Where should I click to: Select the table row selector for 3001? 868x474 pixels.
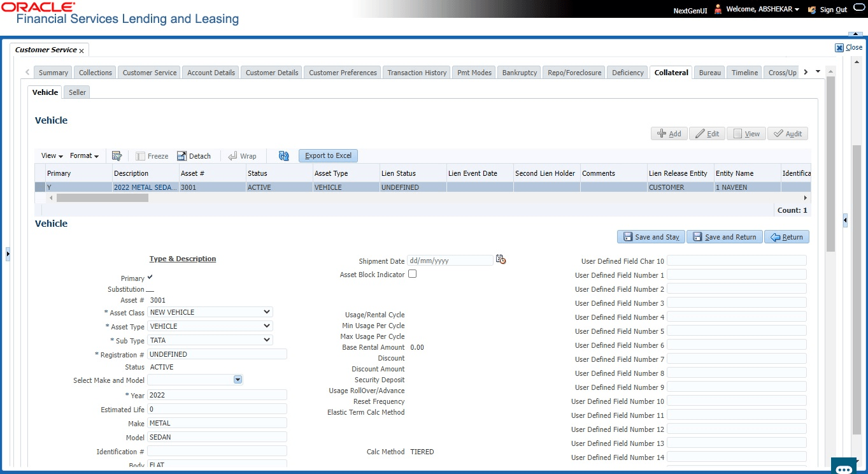(40, 187)
